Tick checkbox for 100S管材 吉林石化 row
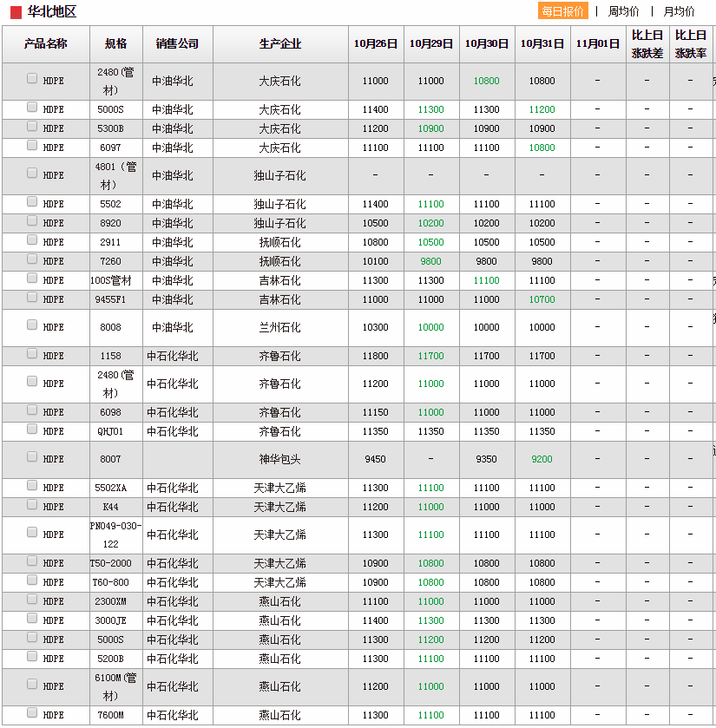The width and height of the screenshot is (716, 728). tap(32, 278)
